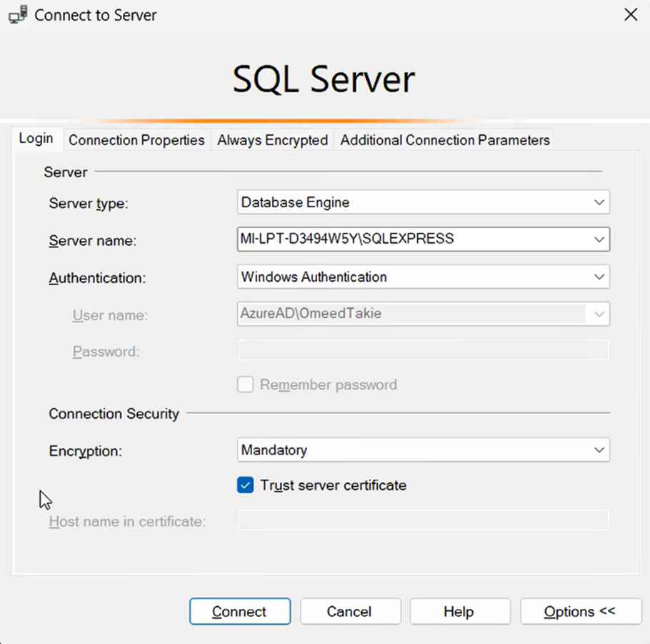Expand the Authentication dropdown arrow
This screenshot has height=644, width=650.
(x=599, y=277)
